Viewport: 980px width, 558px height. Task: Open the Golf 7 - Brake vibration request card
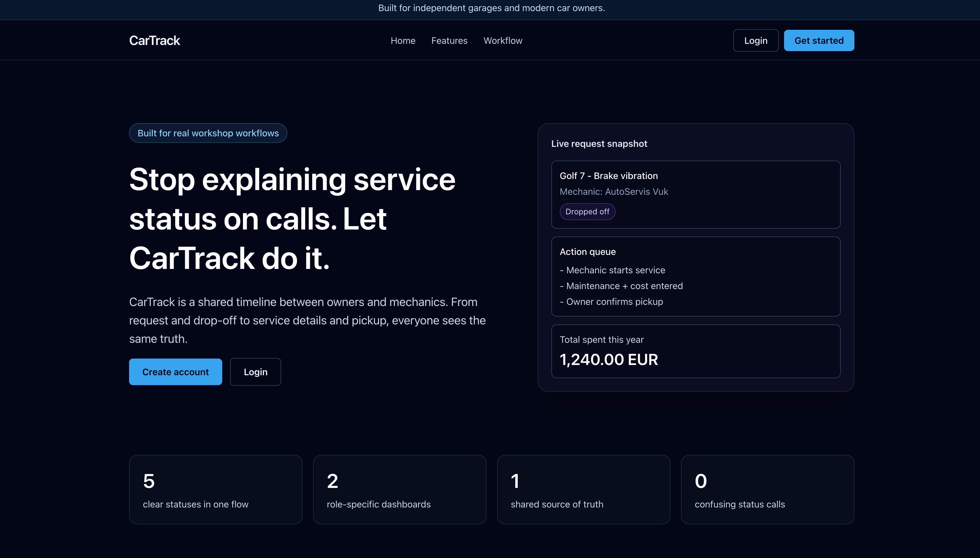tap(696, 195)
